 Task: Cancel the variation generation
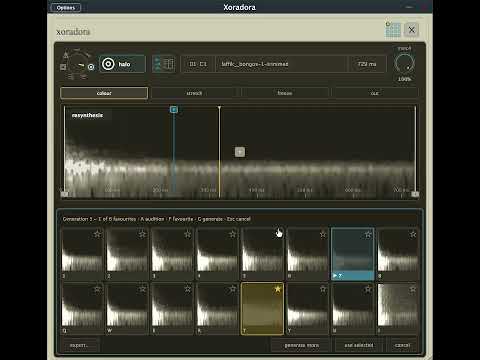(x=402, y=345)
